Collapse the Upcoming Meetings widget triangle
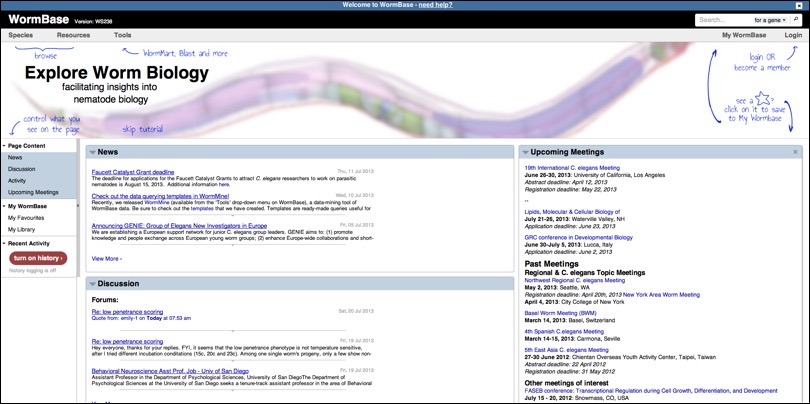This screenshot has width=810, height=404. tap(525, 152)
